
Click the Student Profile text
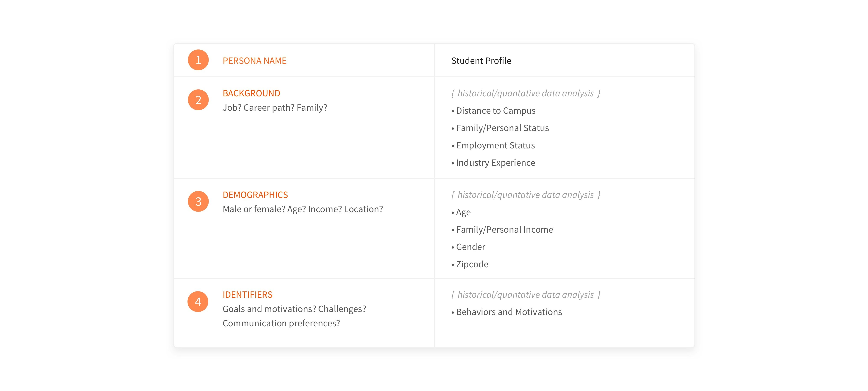481,61
